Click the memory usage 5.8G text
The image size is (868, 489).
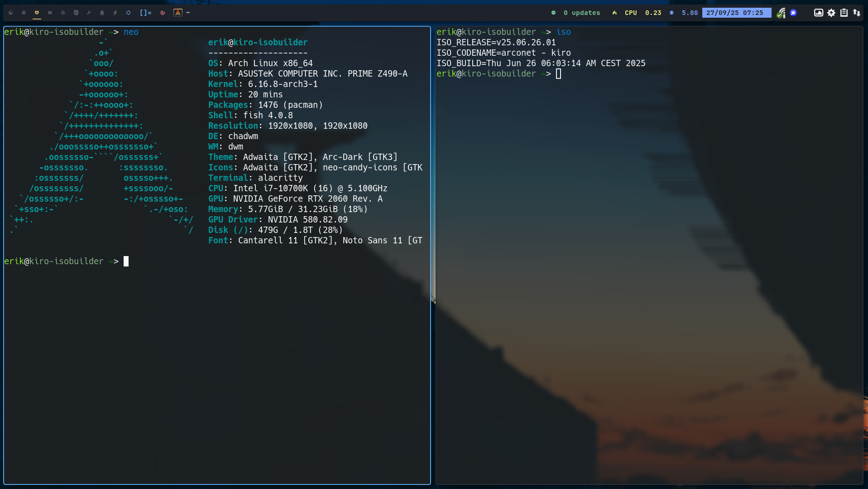pyautogui.click(x=690, y=13)
